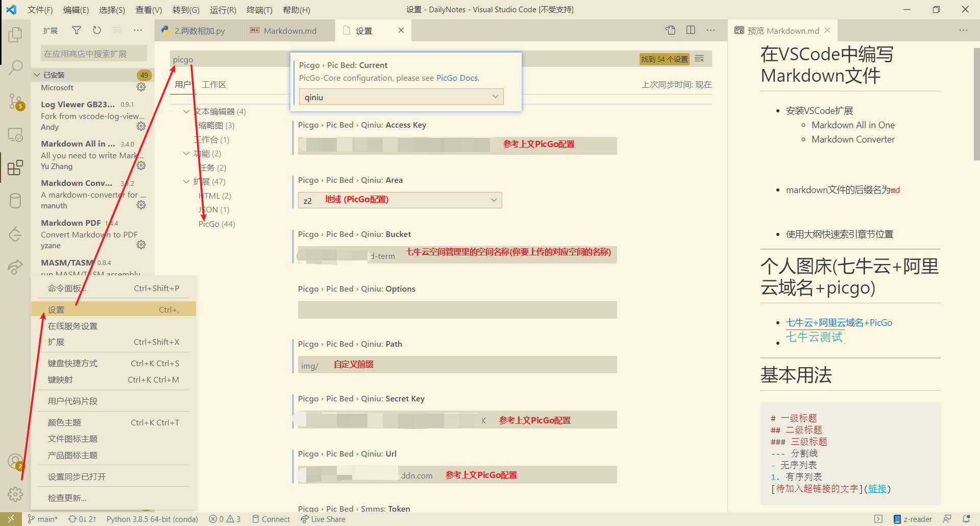Click the preview pane vertical scrollbar
Image resolution: width=980 pixels, height=526 pixels.
tap(976, 105)
